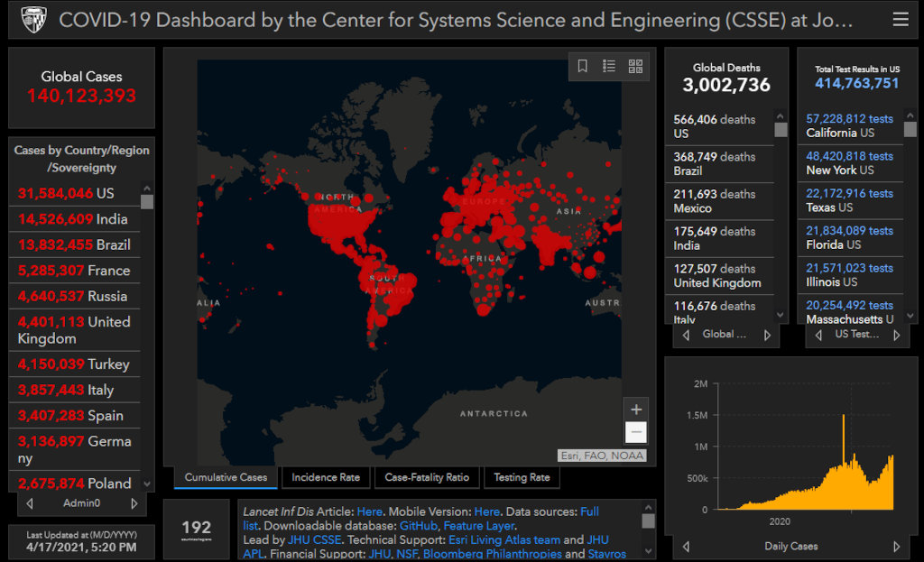Select France in the country cases list
Screen dimensions: 924x562
[x=75, y=271]
